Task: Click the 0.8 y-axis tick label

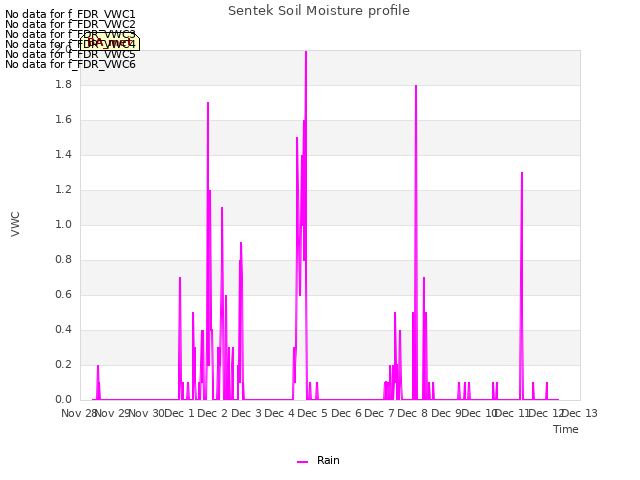Action: [x=63, y=260]
